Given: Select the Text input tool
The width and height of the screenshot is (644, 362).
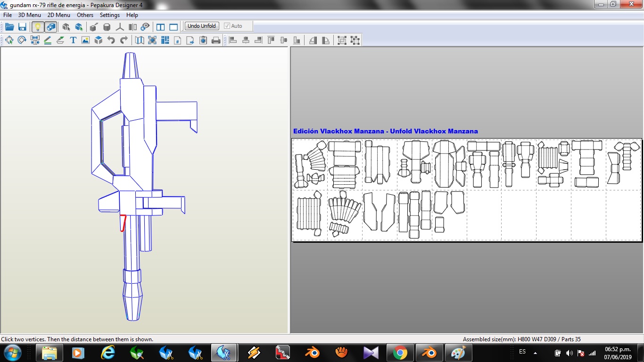Looking at the screenshot, I should coord(73,40).
